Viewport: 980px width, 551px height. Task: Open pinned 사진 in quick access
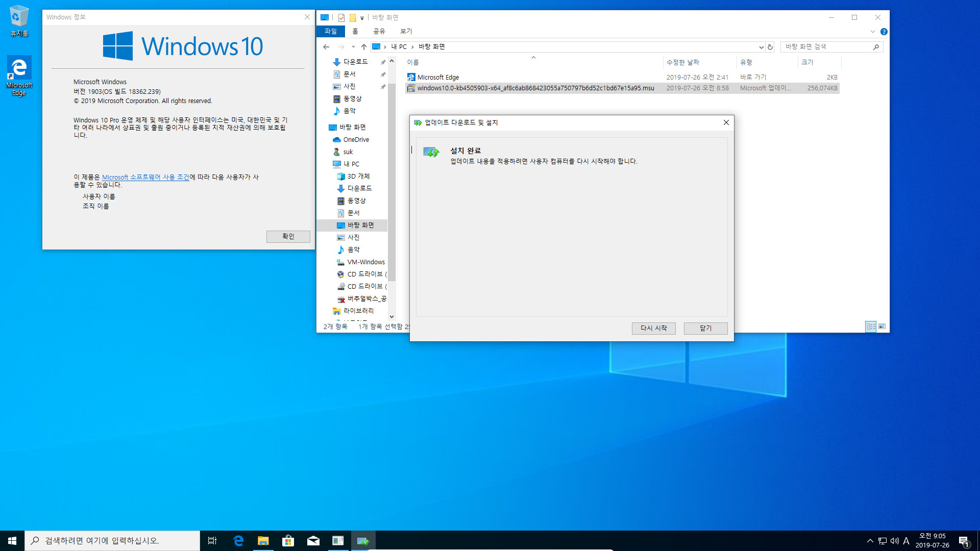349,86
